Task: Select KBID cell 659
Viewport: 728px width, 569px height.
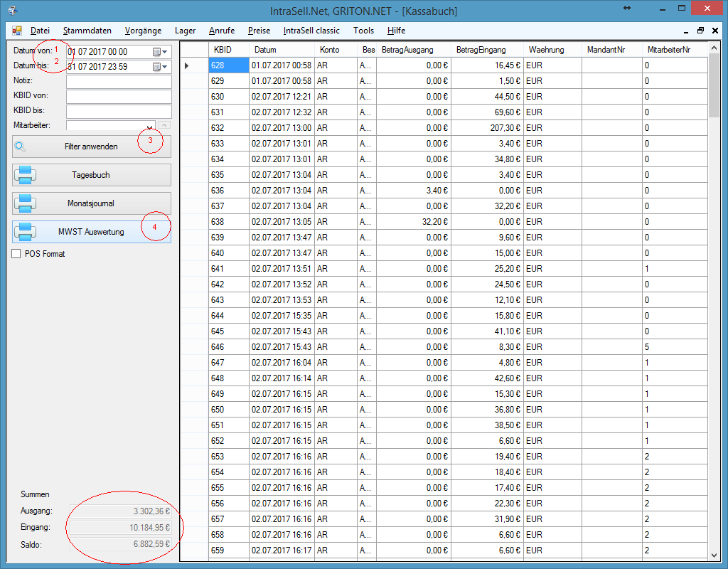Action: pos(229,551)
